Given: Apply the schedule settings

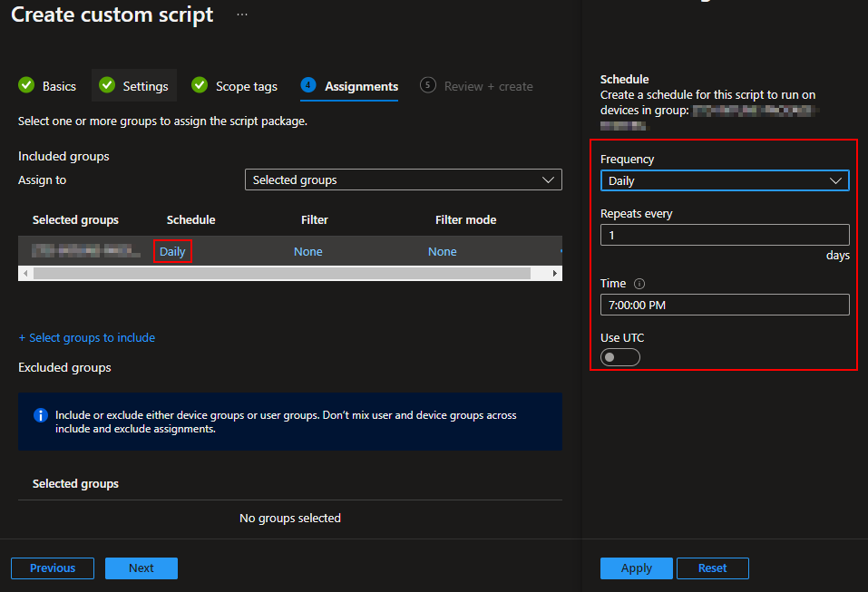Looking at the screenshot, I should pos(636,568).
